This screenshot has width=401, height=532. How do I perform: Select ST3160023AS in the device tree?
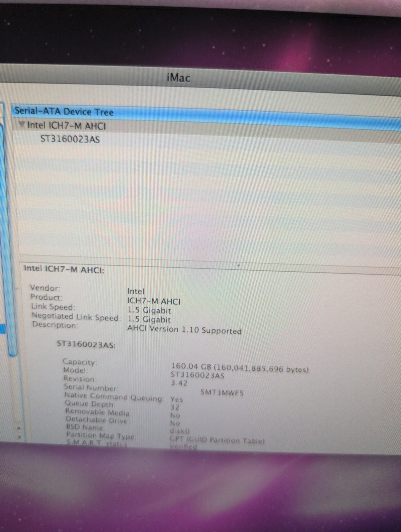pos(70,139)
